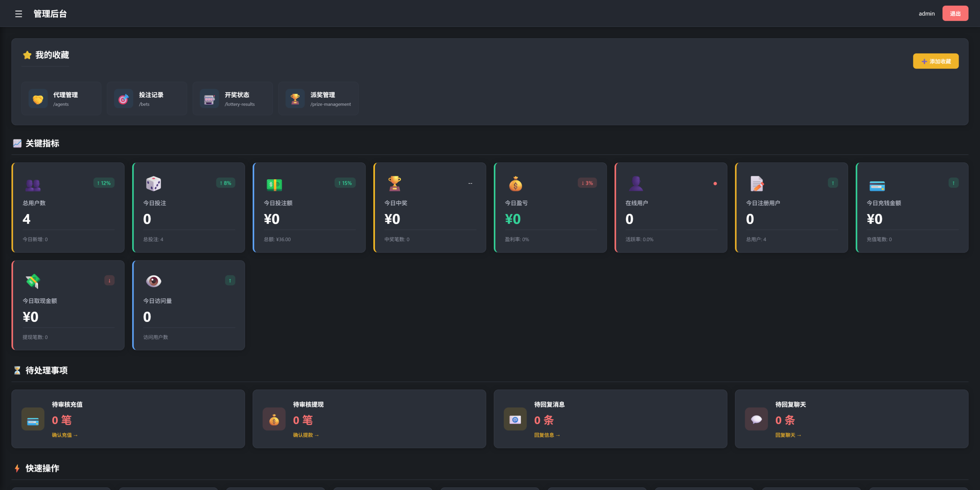Click the admin username in header
980x490 pixels.
[x=926, y=13]
